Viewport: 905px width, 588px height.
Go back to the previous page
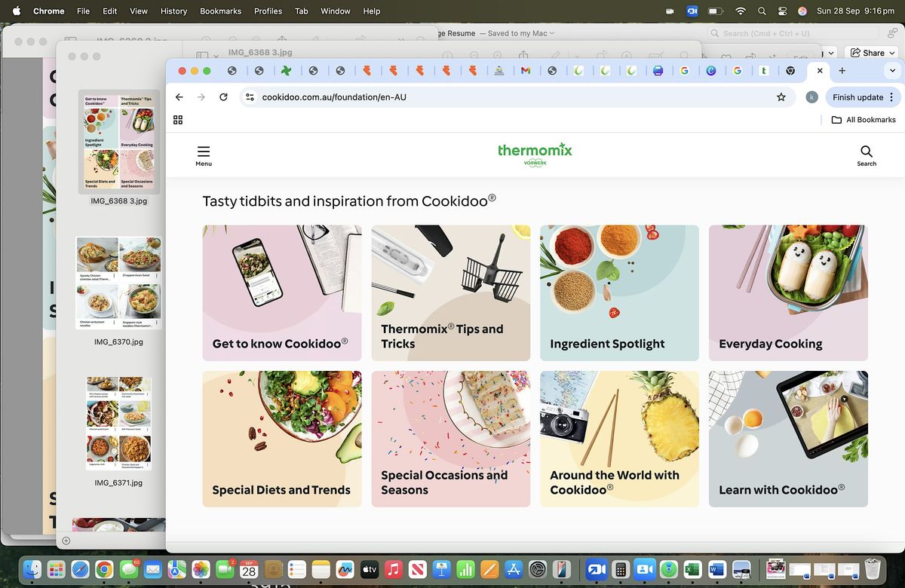tap(179, 97)
